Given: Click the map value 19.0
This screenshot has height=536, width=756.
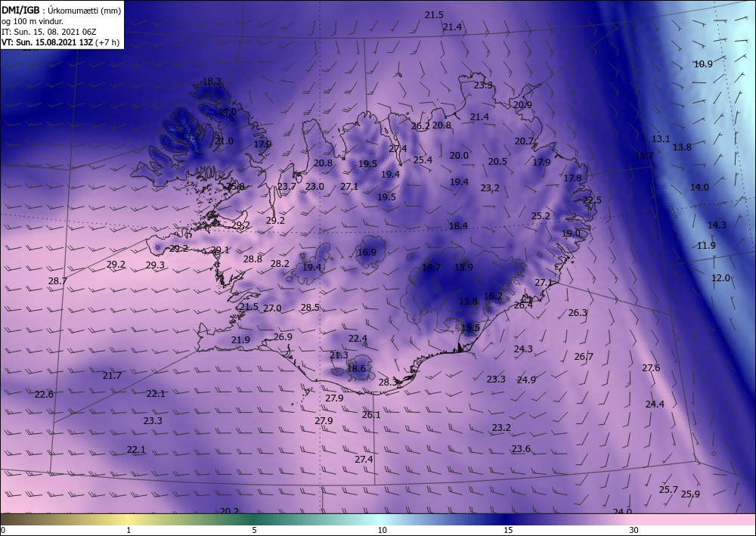Looking at the screenshot, I should coord(571,234).
